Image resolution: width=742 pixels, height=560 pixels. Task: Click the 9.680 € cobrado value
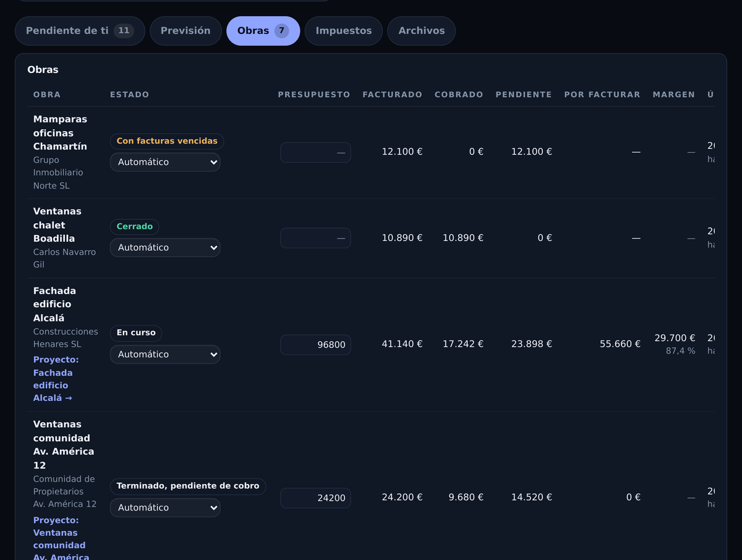click(466, 498)
